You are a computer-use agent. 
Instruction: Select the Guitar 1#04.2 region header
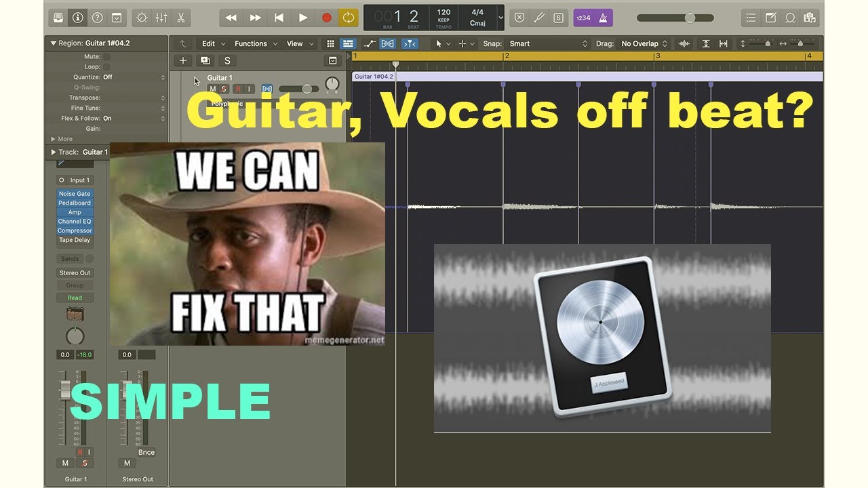pyautogui.click(x=587, y=77)
